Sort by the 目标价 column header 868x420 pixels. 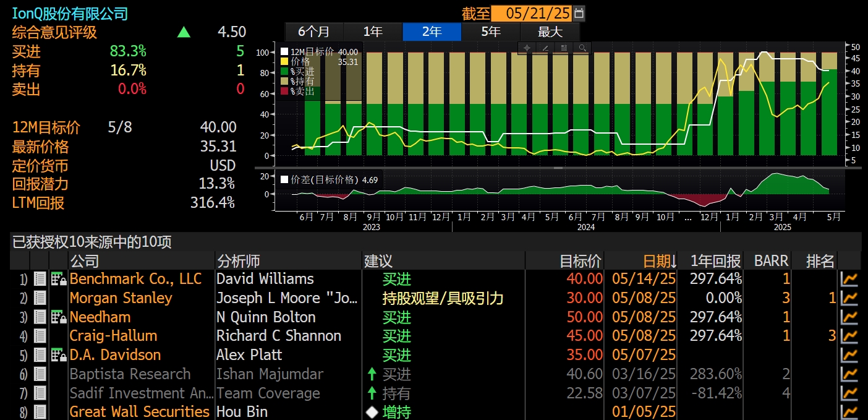[x=581, y=261]
